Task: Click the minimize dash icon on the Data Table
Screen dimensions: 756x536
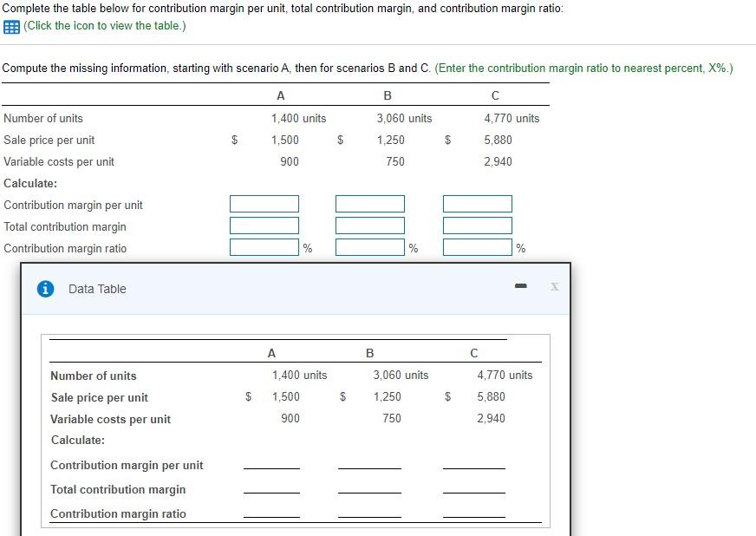Action: [x=521, y=284]
